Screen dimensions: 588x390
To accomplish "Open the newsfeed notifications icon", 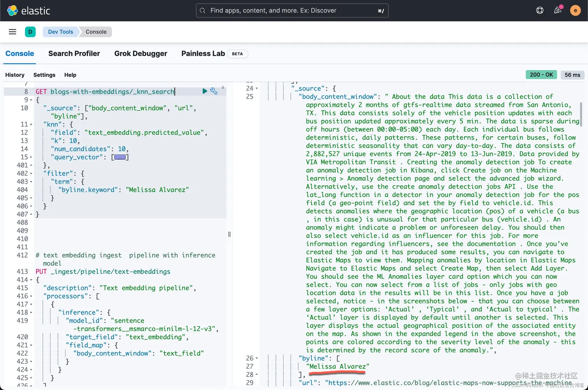I will 558,11.
